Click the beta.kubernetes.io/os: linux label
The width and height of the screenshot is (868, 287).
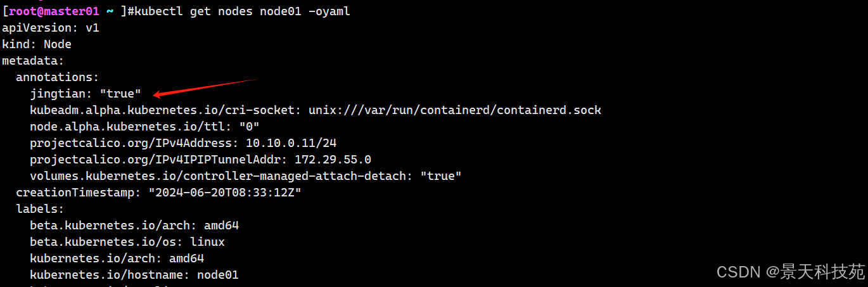tap(127, 242)
